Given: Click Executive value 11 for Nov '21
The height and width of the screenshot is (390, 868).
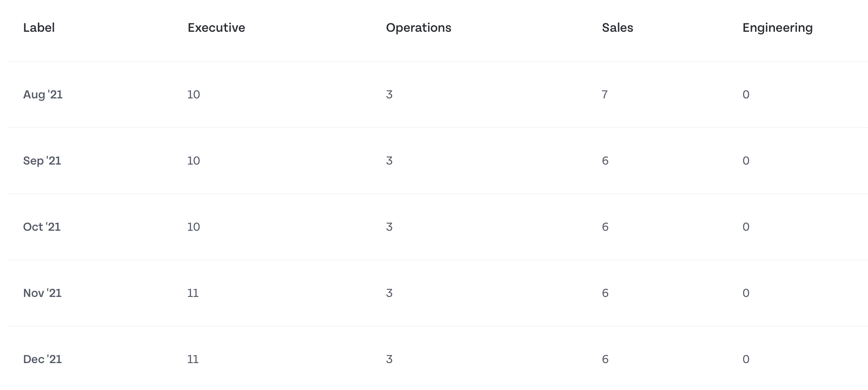Looking at the screenshot, I should [x=193, y=293].
